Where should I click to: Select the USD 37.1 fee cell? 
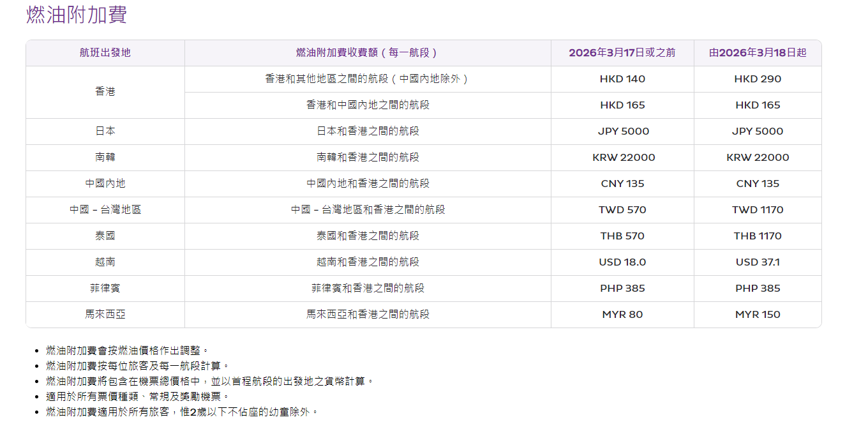758,262
